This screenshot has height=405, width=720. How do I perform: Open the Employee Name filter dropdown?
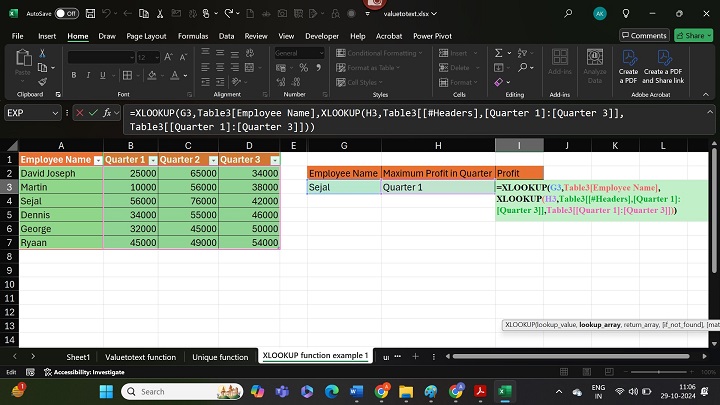pyautogui.click(x=98, y=160)
